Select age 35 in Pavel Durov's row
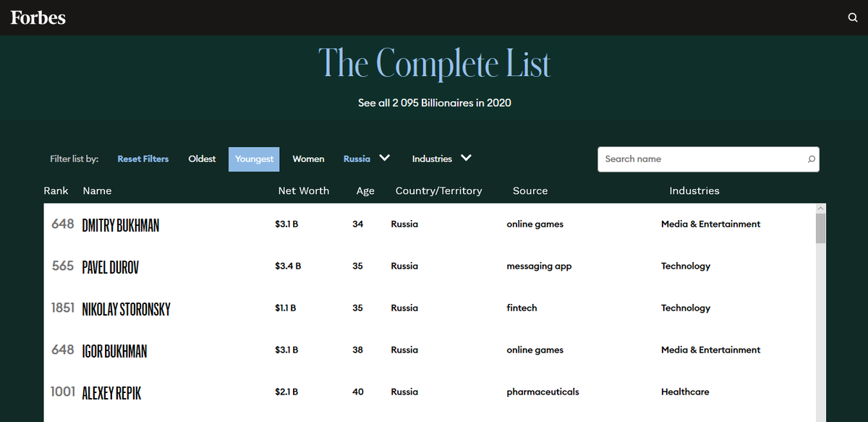868x422 pixels. pyautogui.click(x=357, y=266)
